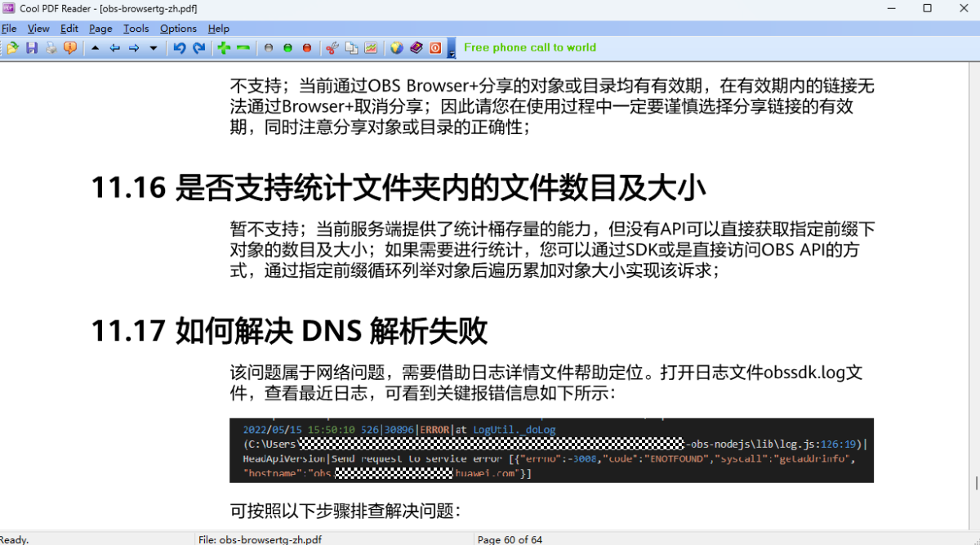The image size is (980, 545).
Task: Open a PDF file
Action: [11, 48]
